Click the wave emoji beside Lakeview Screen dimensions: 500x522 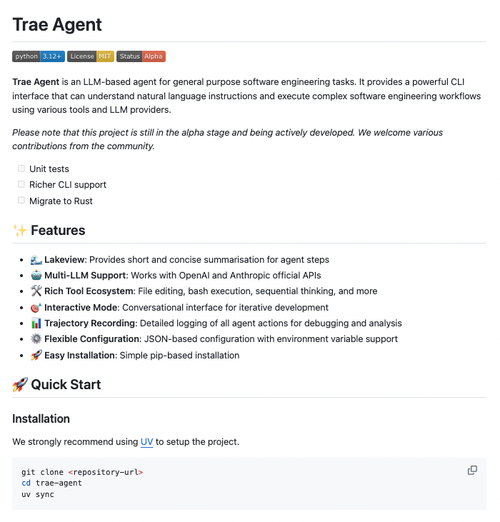(x=36, y=260)
